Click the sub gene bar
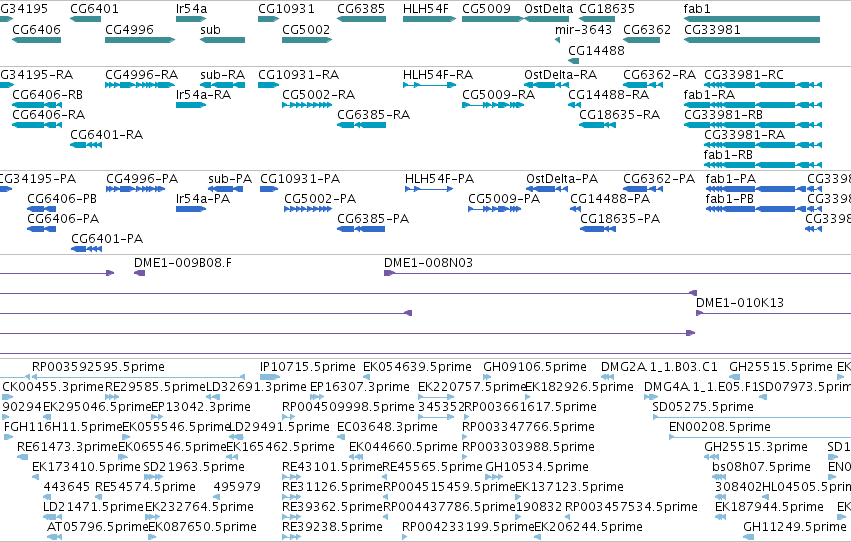Viewport: 851px width, 542px height. [223, 40]
